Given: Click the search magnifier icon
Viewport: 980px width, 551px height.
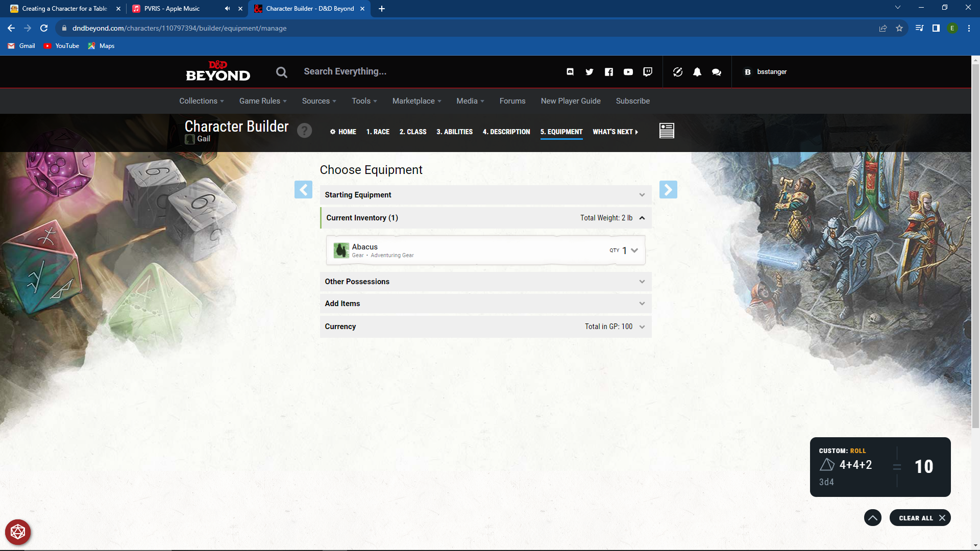Looking at the screenshot, I should click(x=281, y=72).
